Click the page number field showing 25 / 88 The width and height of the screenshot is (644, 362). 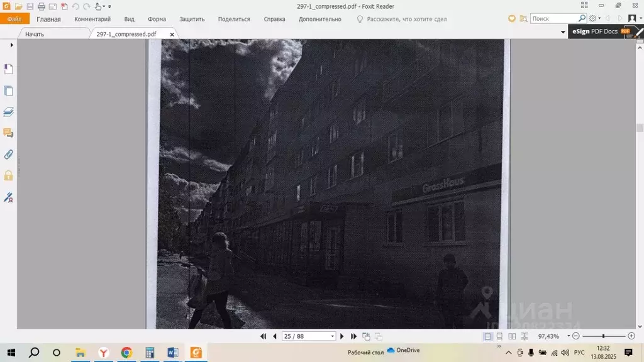tap(306, 336)
